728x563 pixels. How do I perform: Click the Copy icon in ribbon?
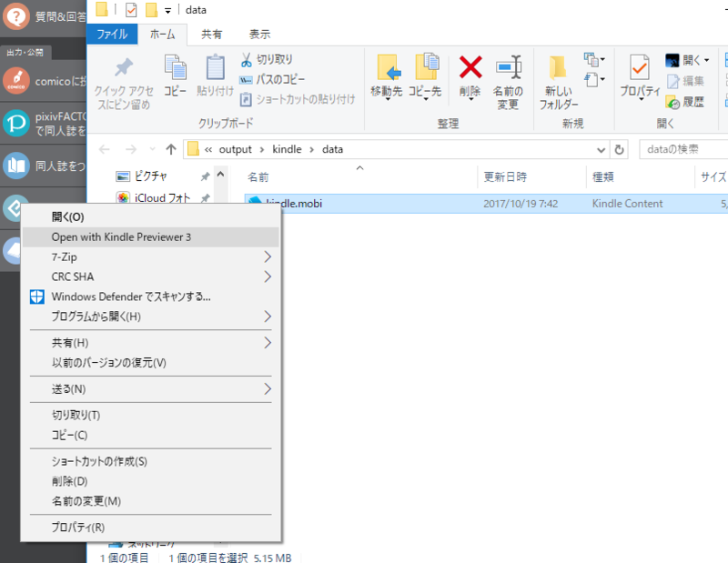[175, 67]
